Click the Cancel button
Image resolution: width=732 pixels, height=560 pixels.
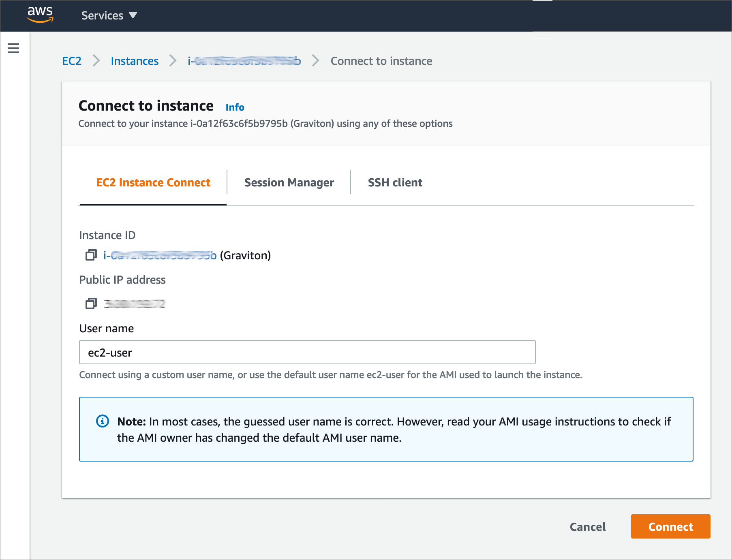pos(587,527)
